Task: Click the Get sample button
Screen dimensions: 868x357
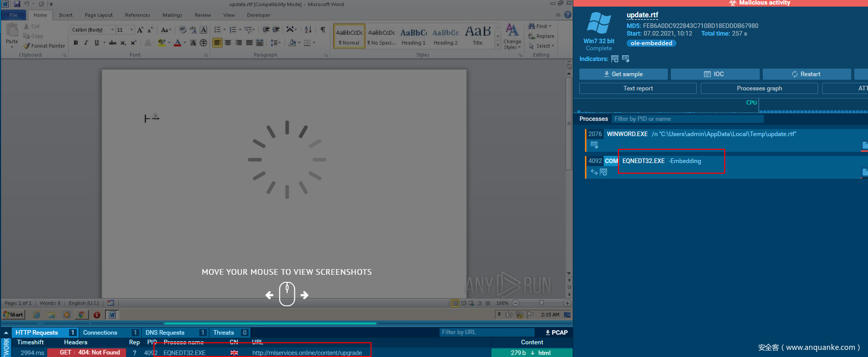Action: tap(623, 74)
